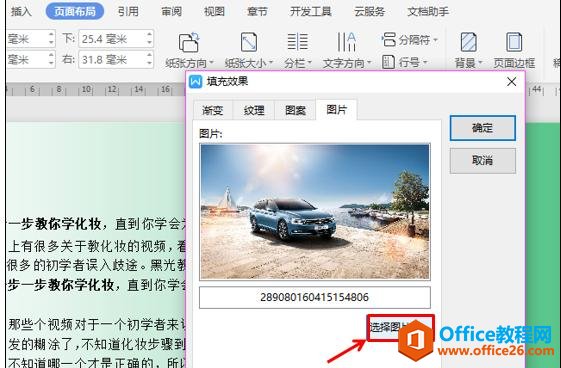
Task: Expand the 分栏 dropdown arrow
Action: tap(309, 63)
